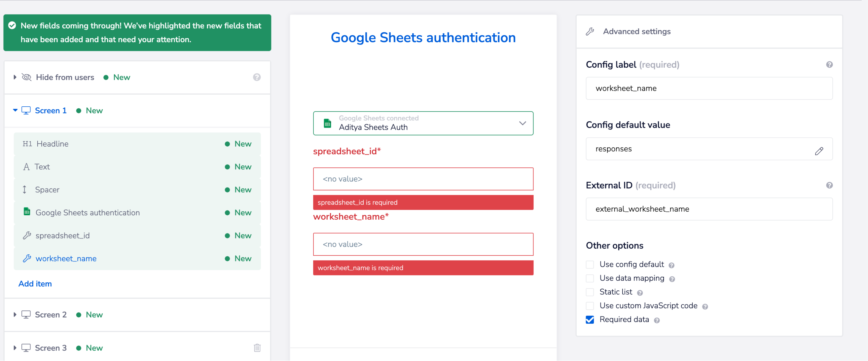This screenshot has width=868, height=361.
Task: Enable the Use config default checkbox
Action: tap(590, 264)
